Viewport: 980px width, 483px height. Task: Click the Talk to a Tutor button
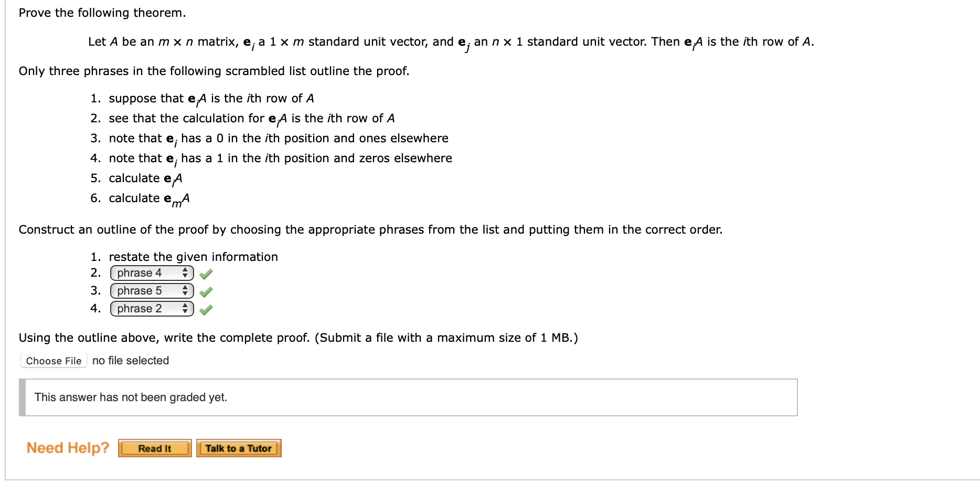[239, 448]
